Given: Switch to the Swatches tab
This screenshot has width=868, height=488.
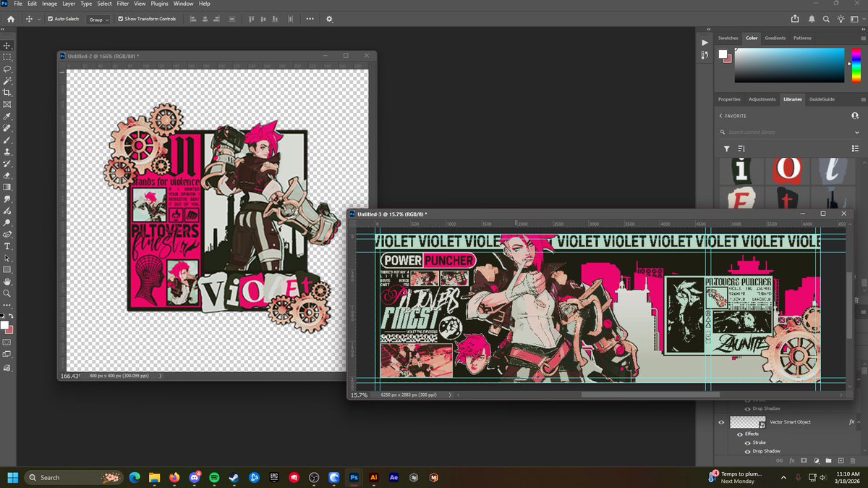Looking at the screenshot, I should 728,38.
